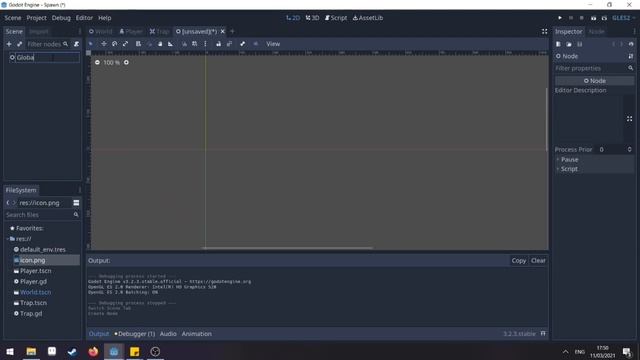Open the Debugger (1) bottom panel
The image size is (640, 360).
(x=135, y=334)
